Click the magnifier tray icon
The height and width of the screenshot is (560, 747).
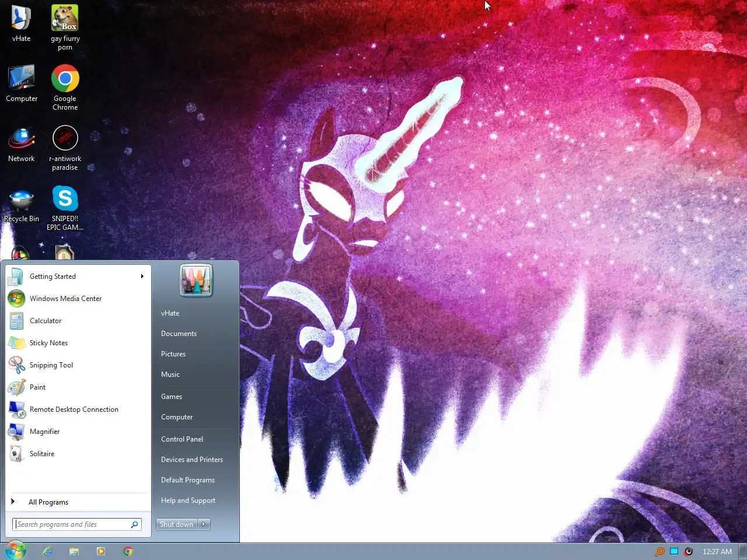660,551
